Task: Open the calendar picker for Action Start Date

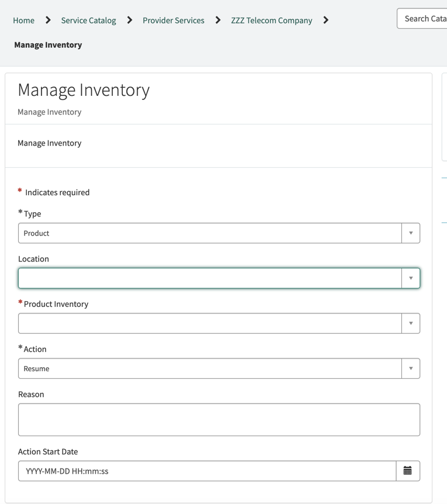Action: pyautogui.click(x=407, y=471)
